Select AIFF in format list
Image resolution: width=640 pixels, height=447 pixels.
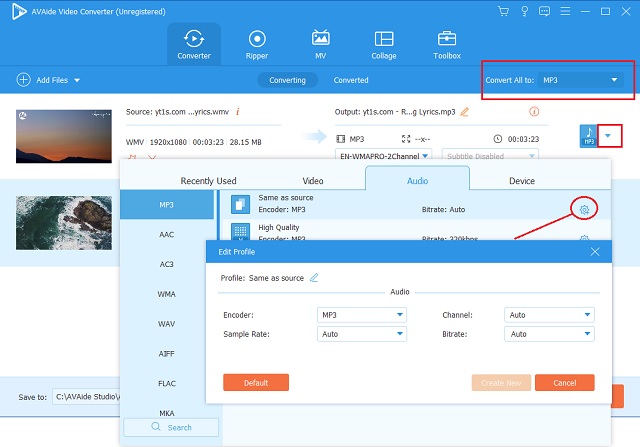(x=167, y=354)
